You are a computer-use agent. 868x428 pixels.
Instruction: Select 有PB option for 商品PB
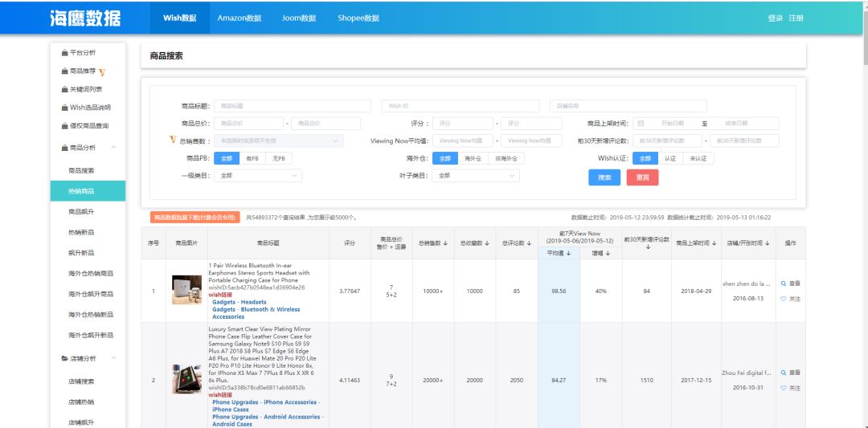(x=252, y=158)
